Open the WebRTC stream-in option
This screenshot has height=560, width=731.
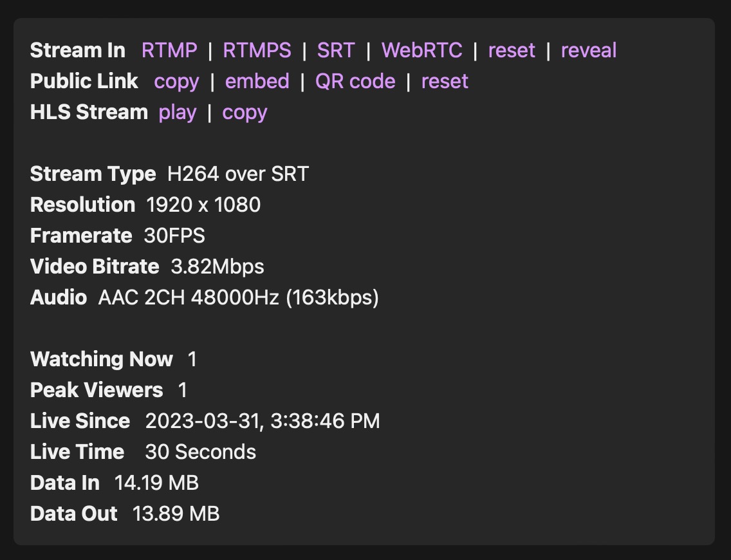[x=421, y=51]
